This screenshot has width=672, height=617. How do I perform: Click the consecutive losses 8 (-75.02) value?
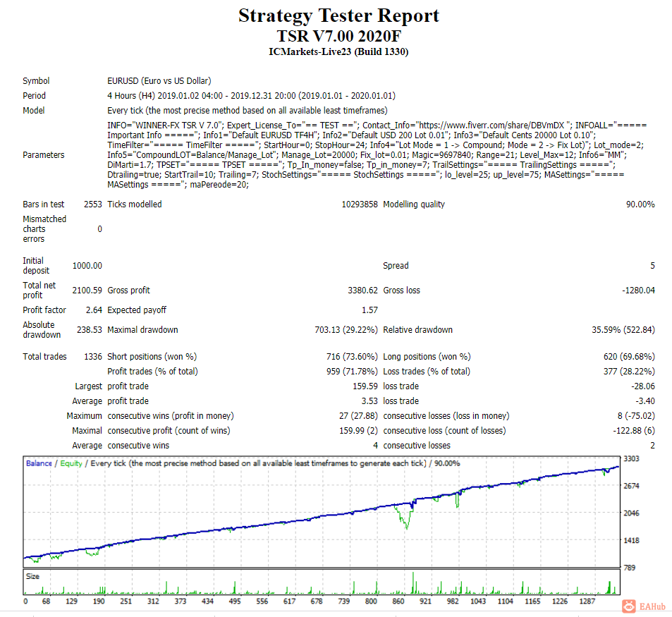pos(637,416)
